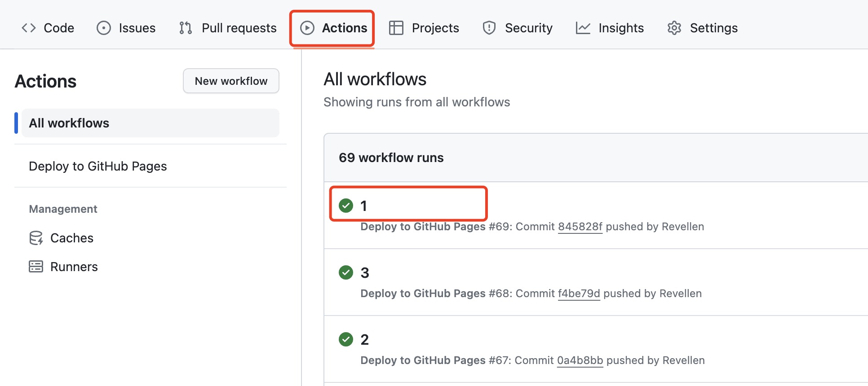
Task: Open commit 845828f link
Action: (580, 227)
